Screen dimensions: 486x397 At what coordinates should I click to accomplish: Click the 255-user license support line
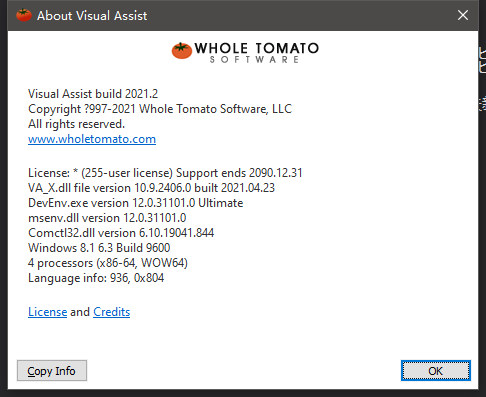pos(165,173)
